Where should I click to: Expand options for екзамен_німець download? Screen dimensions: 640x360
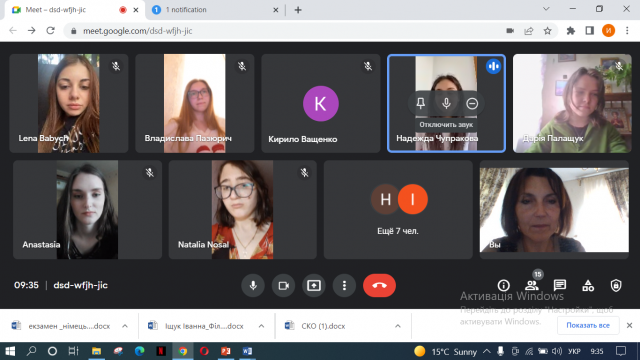tap(125, 326)
